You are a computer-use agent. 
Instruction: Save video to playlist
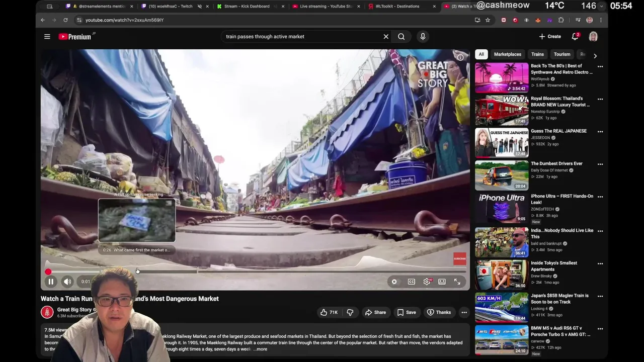407,312
